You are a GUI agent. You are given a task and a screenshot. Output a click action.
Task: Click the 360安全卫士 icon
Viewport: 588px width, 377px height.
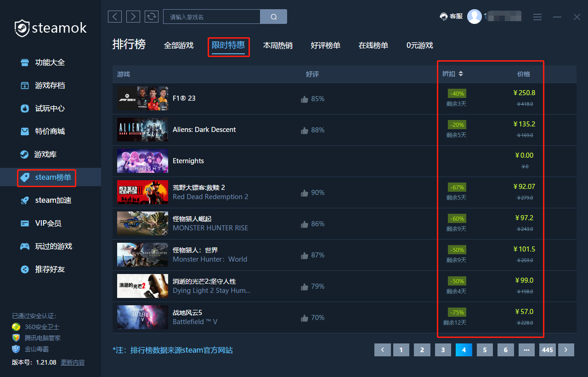point(16,327)
